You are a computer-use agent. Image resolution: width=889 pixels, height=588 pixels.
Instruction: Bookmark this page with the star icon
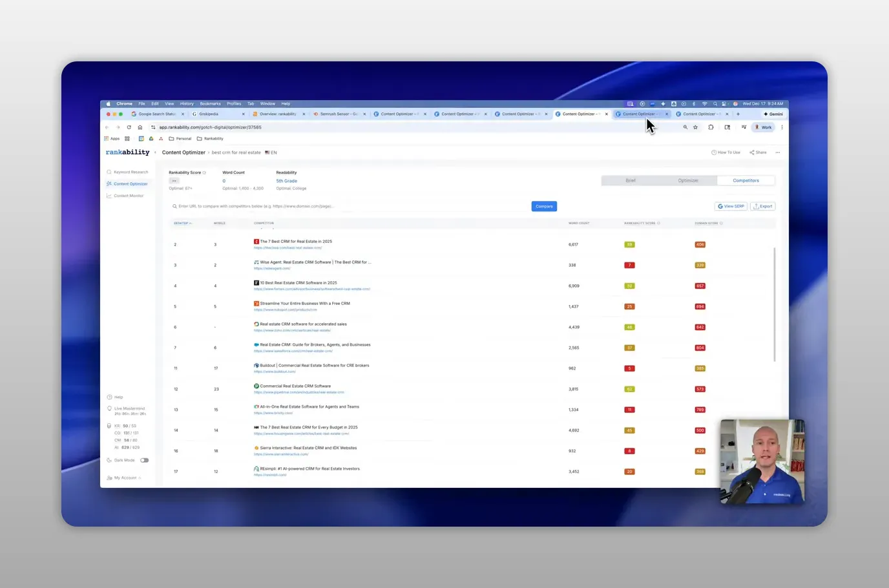point(695,127)
